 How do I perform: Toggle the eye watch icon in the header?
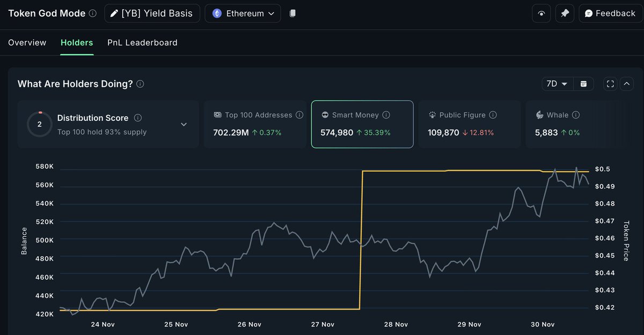click(541, 13)
